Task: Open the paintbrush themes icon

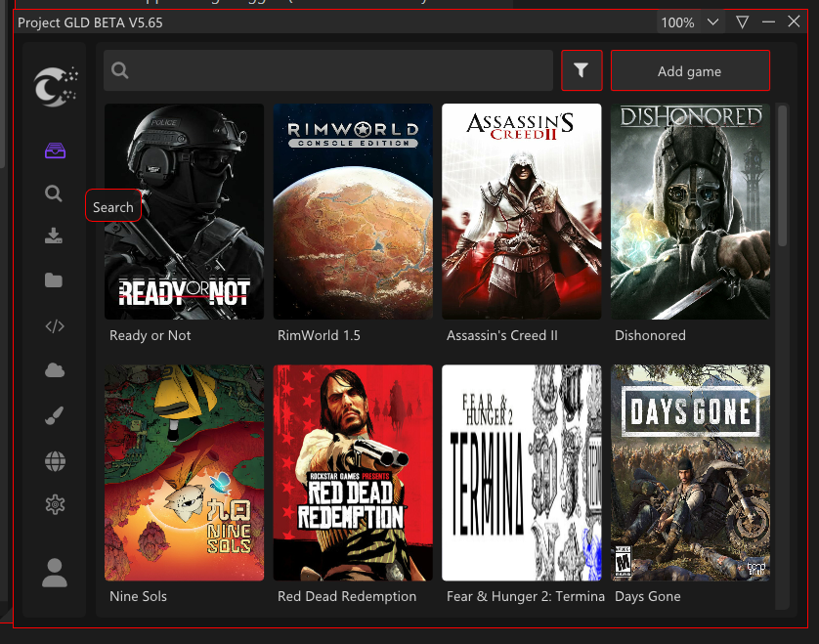Action: click(x=55, y=415)
